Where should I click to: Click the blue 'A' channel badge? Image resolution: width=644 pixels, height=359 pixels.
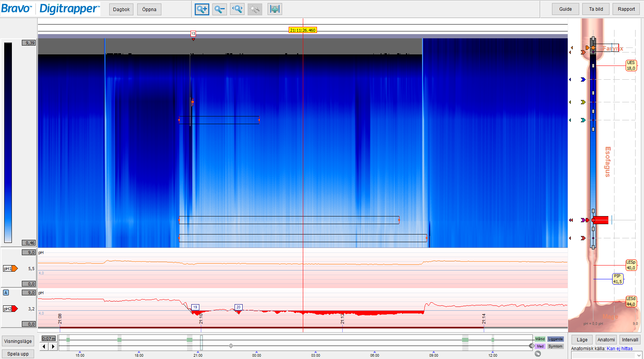pos(6,293)
